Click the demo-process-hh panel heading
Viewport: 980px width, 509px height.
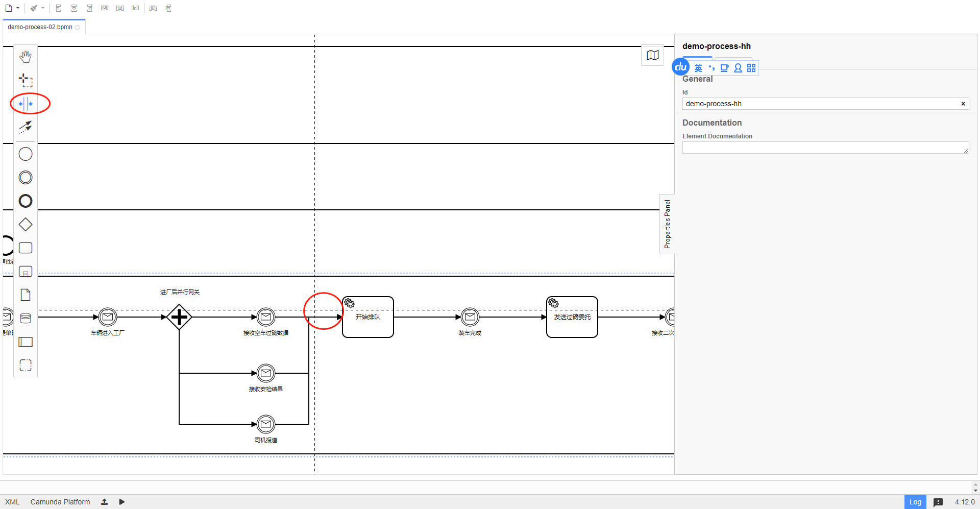[717, 46]
